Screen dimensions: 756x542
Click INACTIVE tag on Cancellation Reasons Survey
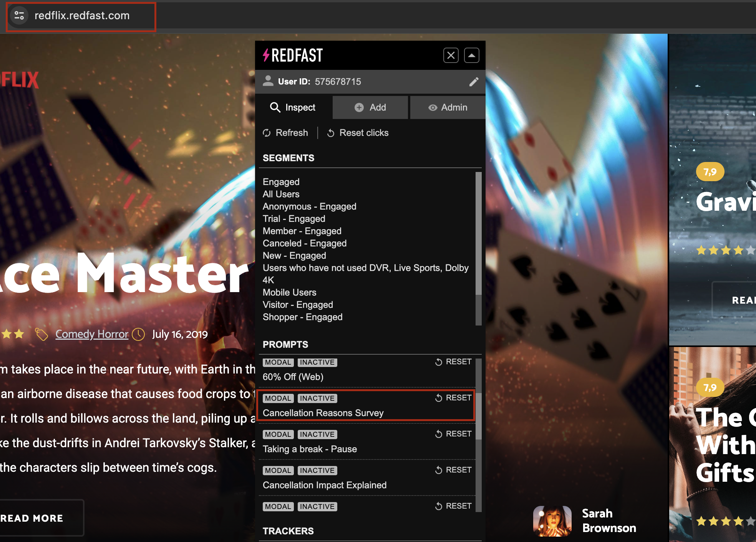(317, 398)
